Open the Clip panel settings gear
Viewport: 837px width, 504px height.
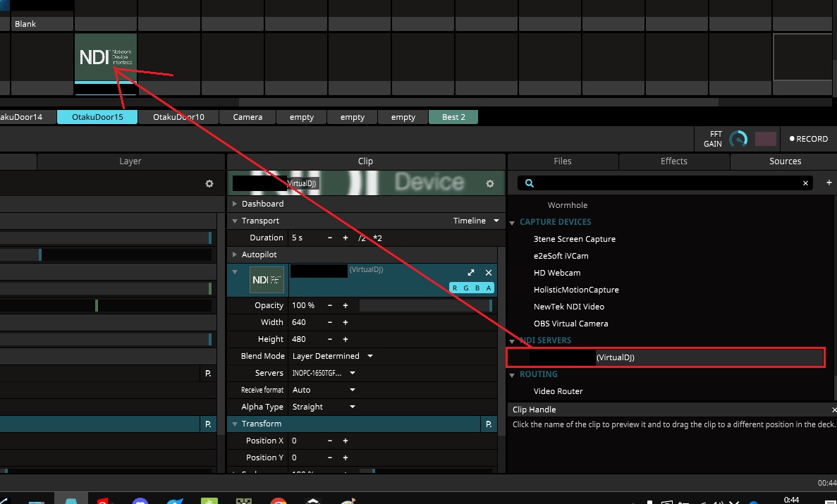tap(490, 184)
